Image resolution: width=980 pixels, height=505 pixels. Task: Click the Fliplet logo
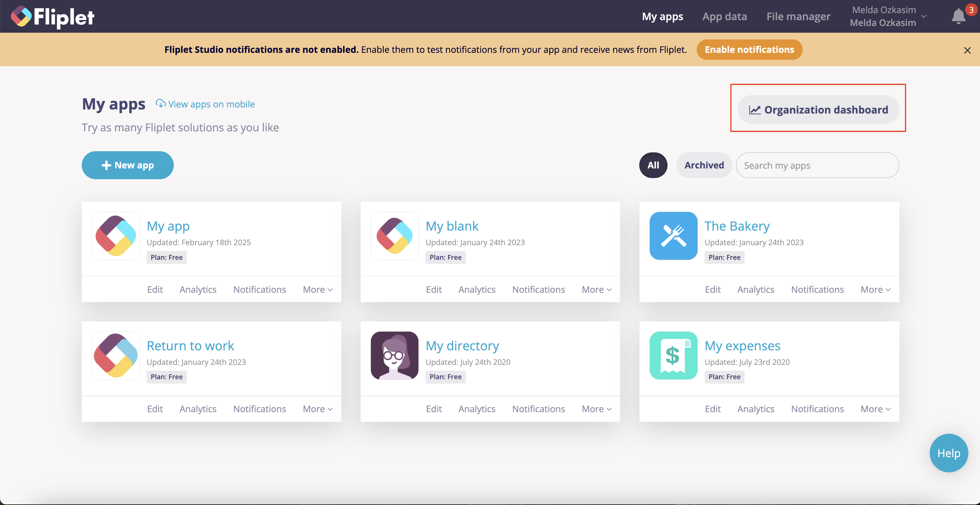53,17
